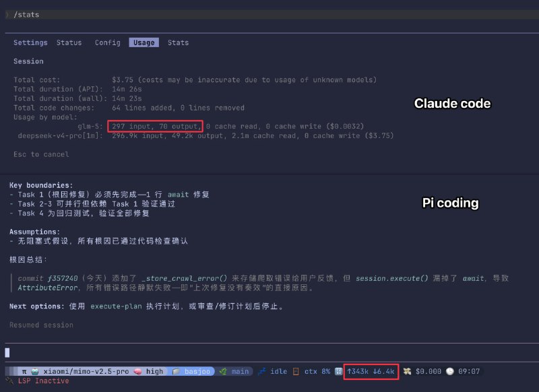Screen dimensions: 539x392
Task: Click the ↓6.4k output token count
Action: pos(383,371)
